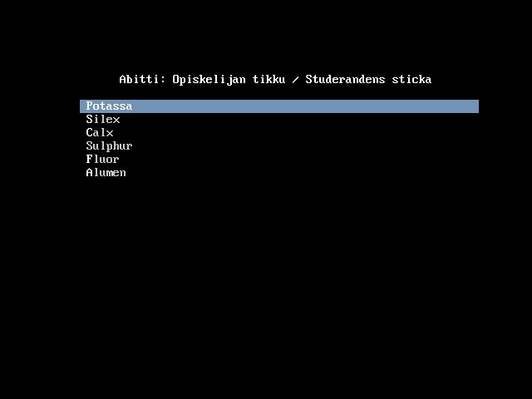Click the slash separator in the heading
This screenshot has width=532, height=399.
(x=296, y=80)
